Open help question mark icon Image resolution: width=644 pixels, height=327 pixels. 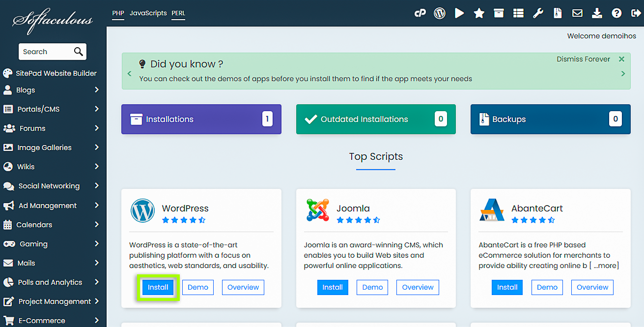pos(616,13)
